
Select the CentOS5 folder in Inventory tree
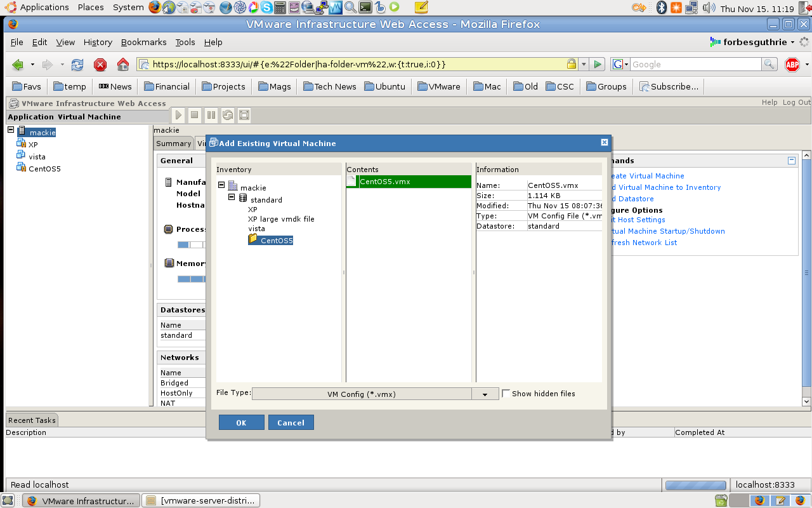(271, 240)
